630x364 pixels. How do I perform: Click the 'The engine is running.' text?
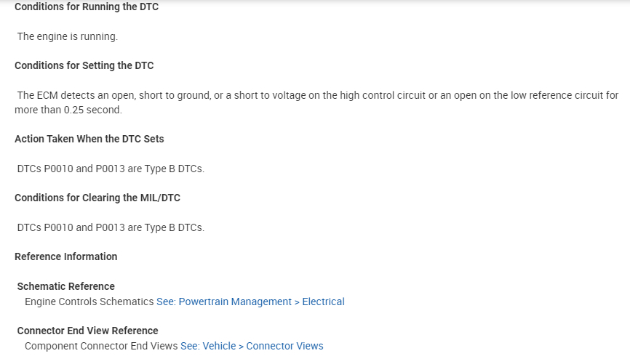[67, 36]
